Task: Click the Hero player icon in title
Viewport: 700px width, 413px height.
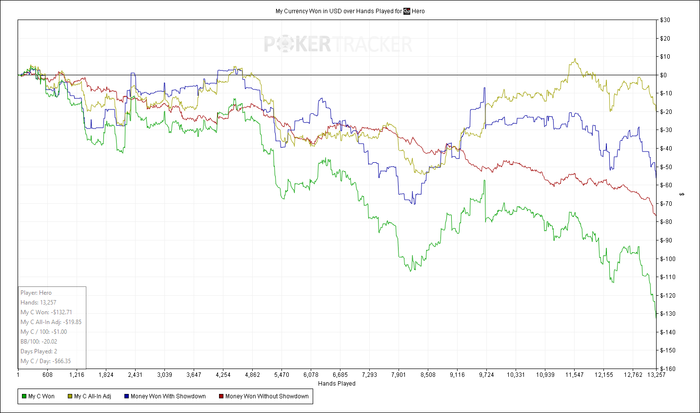Action: pos(407,11)
